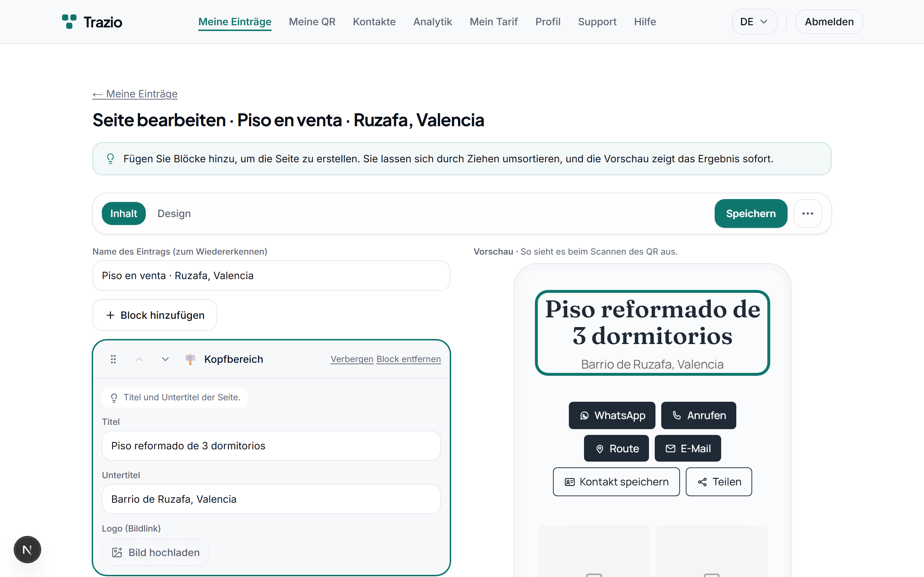Open the Analytik menu item
The height and width of the screenshot is (577, 924).
coord(432,22)
